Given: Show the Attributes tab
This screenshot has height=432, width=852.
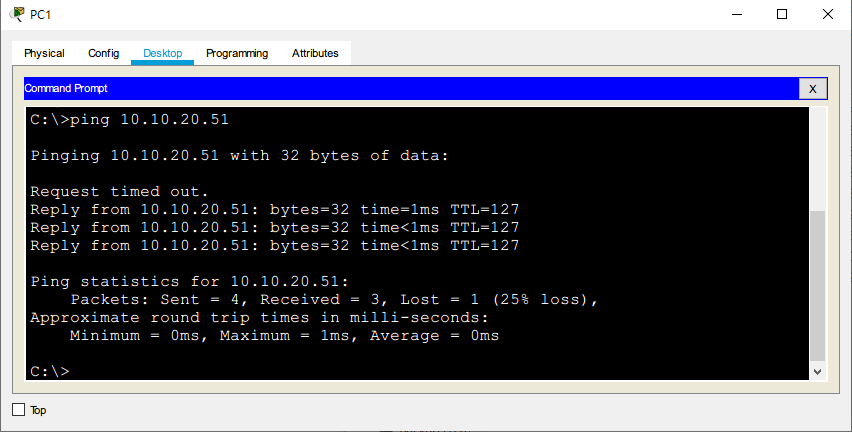Looking at the screenshot, I should [x=315, y=53].
